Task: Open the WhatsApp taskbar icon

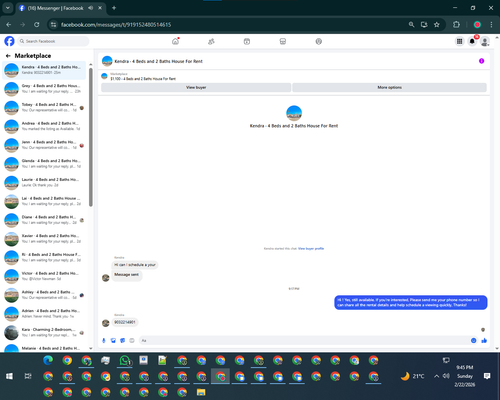Action: (125, 360)
